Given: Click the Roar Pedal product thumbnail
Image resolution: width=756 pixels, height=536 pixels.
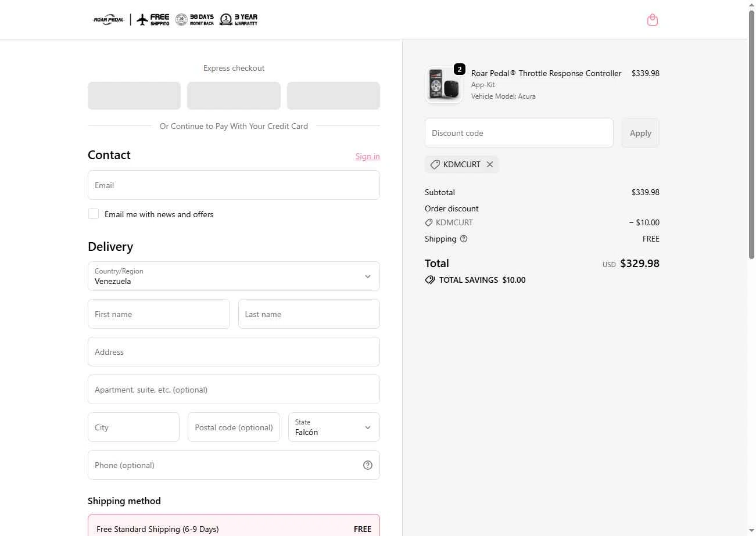Looking at the screenshot, I should (x=444, y=85).
